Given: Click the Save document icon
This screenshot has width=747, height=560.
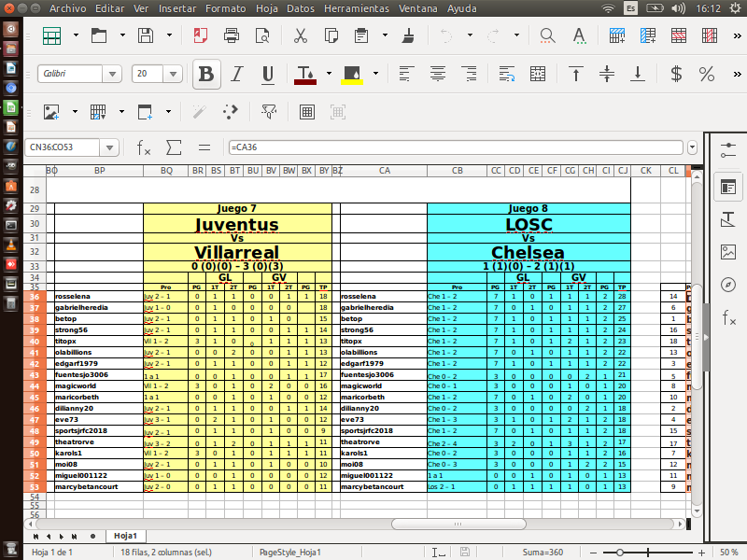Looking at the screenshot, I should tap(146, 35).
